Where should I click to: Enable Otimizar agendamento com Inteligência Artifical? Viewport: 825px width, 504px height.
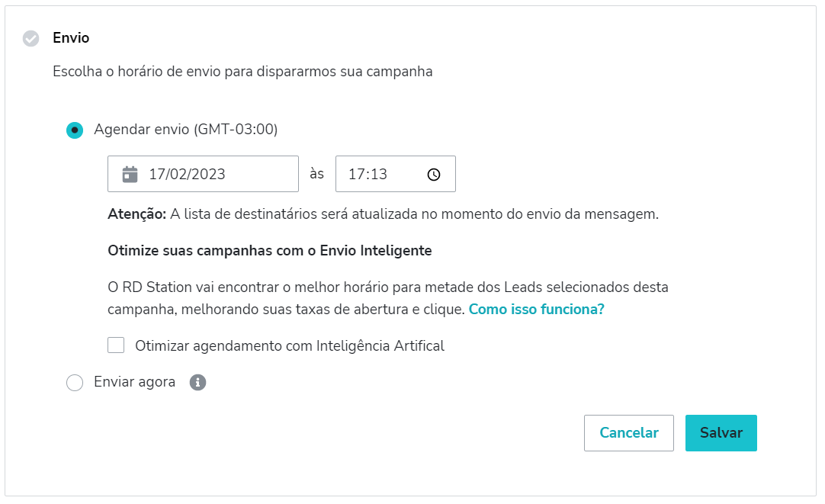point(116,345)
